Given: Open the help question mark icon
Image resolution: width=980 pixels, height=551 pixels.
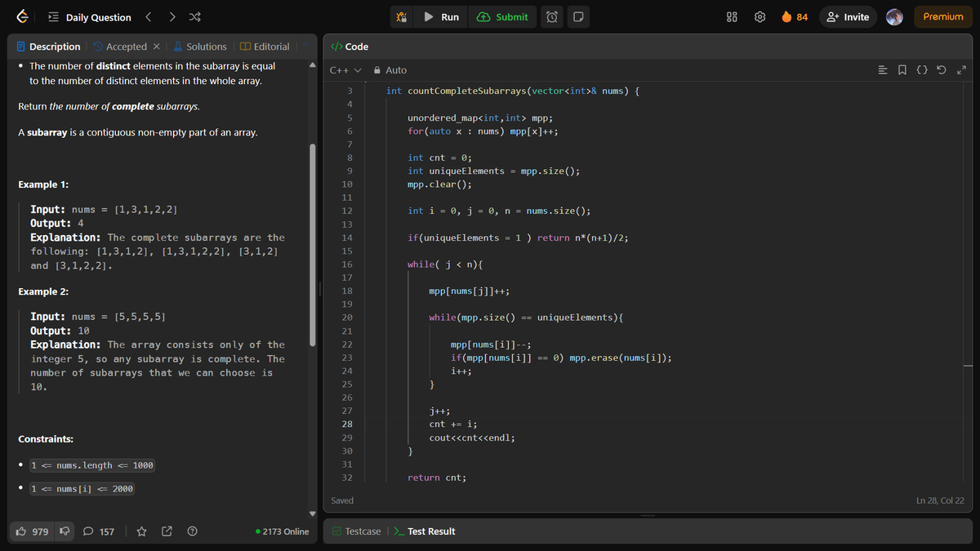Looking at the screenshot, I should coord(193,531).
